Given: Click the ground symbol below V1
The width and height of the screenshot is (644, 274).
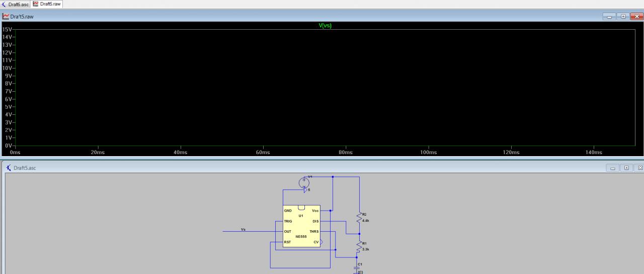Looking at the screenshot, I should [x=305, y=190].
